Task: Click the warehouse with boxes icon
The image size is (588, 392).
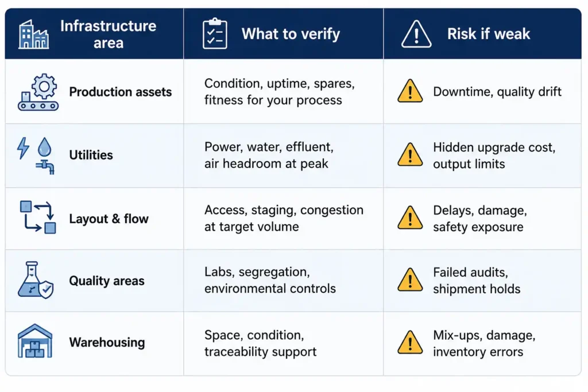Action: [35, 341]
